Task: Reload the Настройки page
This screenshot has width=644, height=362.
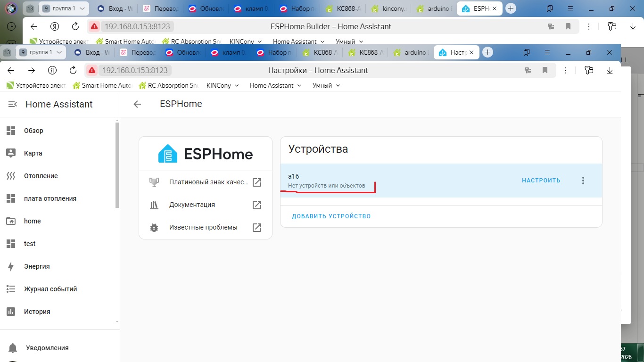Action: [73, 70]
